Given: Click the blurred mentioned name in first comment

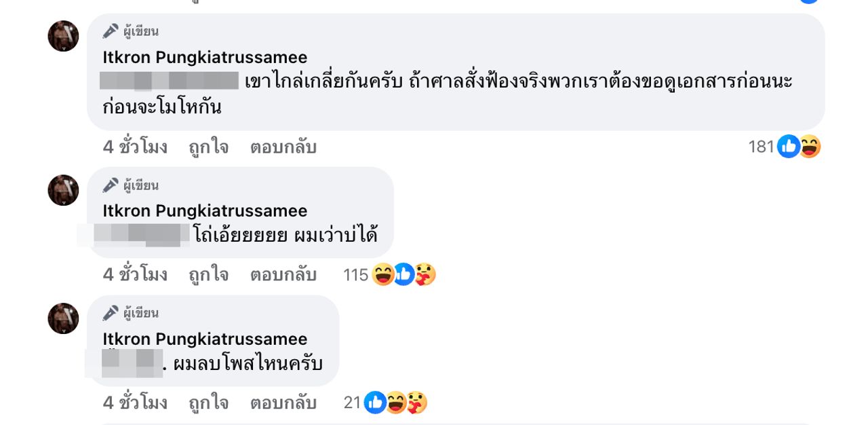Looking at the screenshot, I should (x=169, y=81).
